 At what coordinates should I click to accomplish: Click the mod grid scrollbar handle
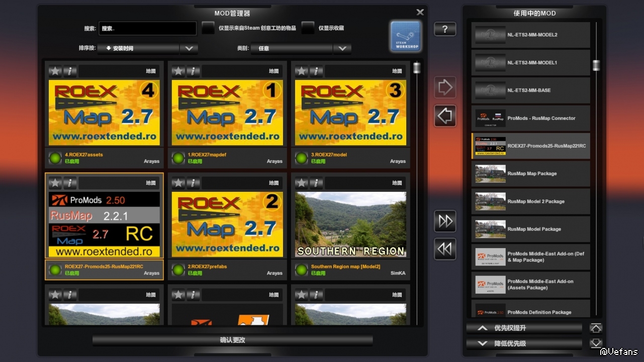click(417, 68)
